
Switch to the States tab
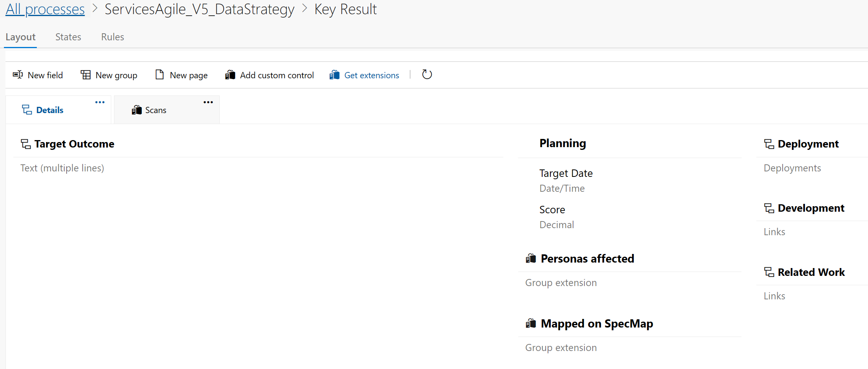pyautogui.click(x=68, y=37)
